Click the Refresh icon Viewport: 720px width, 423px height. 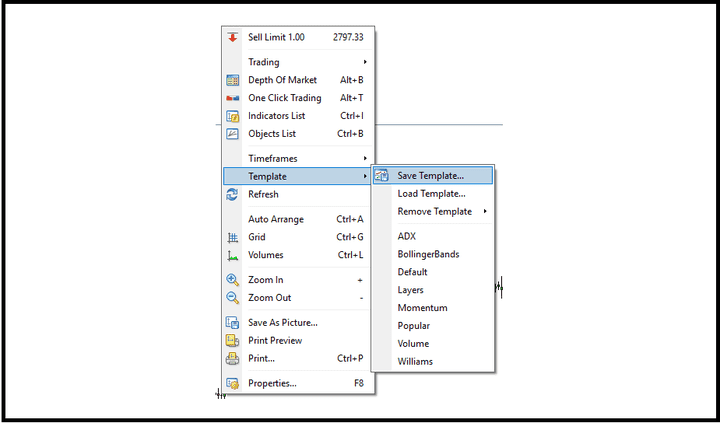point(232,194)
